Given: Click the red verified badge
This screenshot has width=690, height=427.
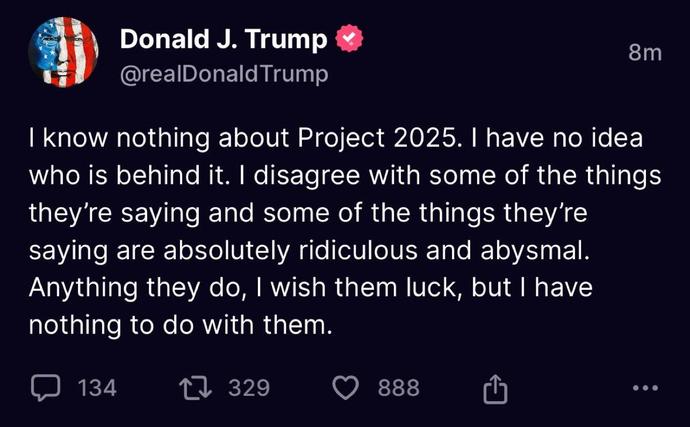Looking at the screenshot, I should point(349,38).
